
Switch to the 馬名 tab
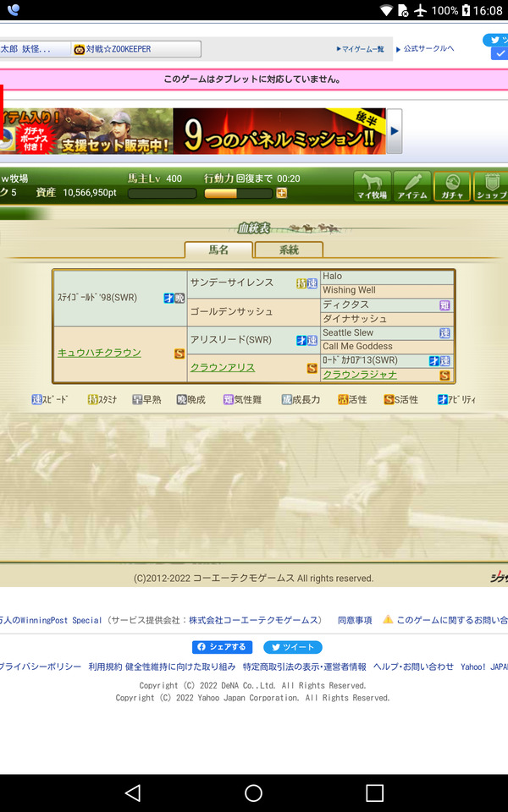click(x=218, y=250)
